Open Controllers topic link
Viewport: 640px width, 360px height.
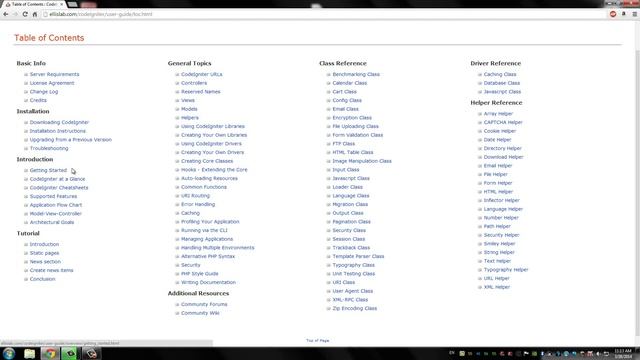194,83
